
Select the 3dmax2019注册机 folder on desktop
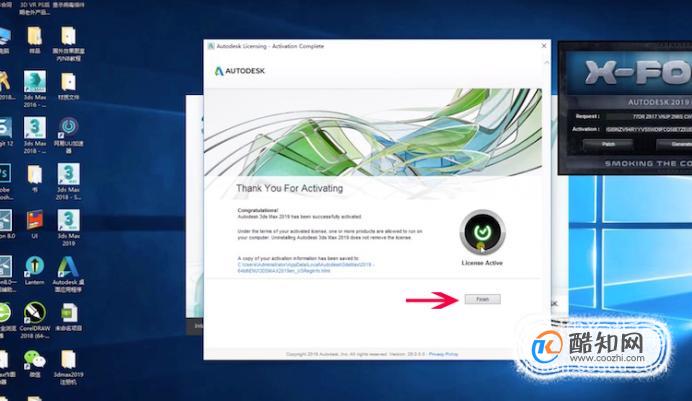pyautogui.click(x=68, y=367)
